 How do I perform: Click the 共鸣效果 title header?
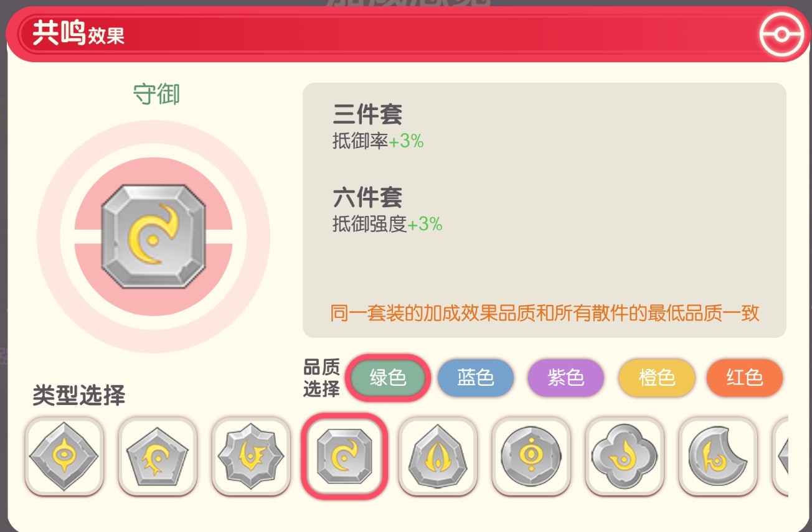[78, 34]
